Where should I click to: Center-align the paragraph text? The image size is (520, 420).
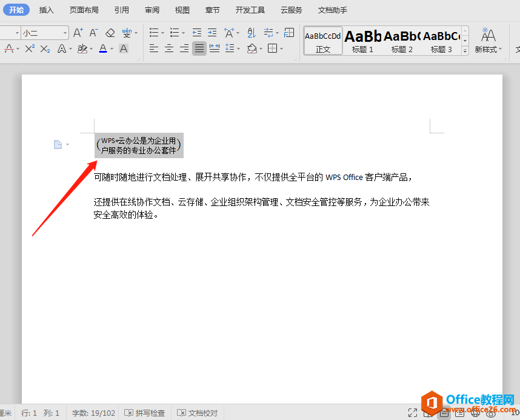169,48
